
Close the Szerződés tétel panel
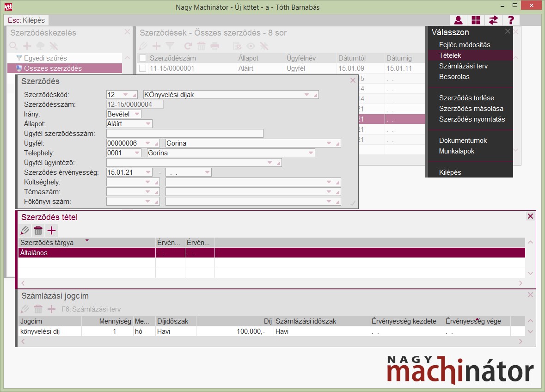point(530,216)
